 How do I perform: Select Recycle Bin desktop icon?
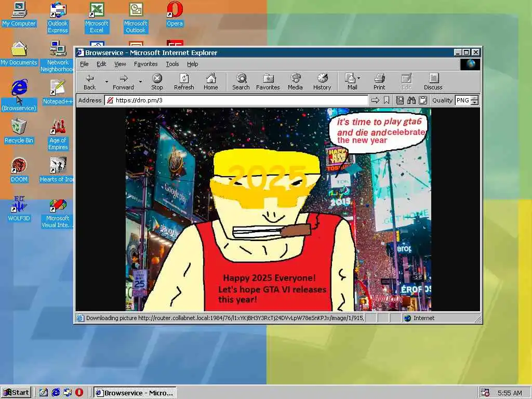click(x=19, y=131)
